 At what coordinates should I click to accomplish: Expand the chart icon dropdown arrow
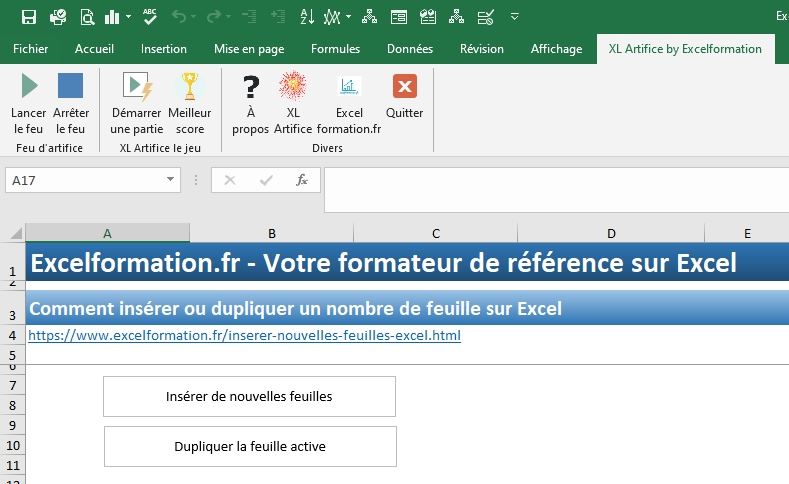128,17
